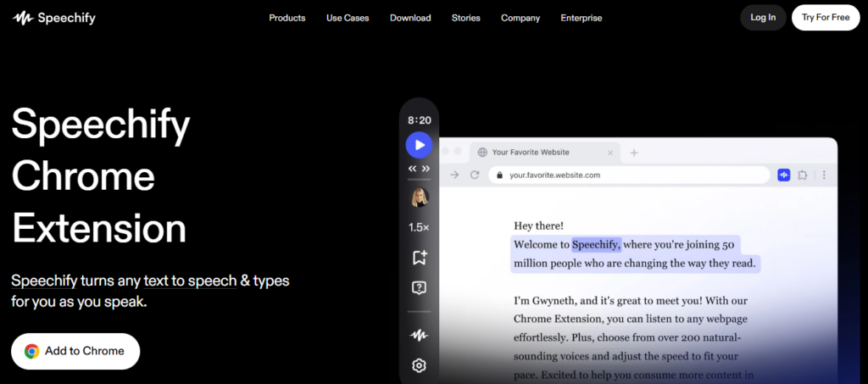Skip backward with the rewind chevrons
The image size is (868, 384).
click(413, 168)
